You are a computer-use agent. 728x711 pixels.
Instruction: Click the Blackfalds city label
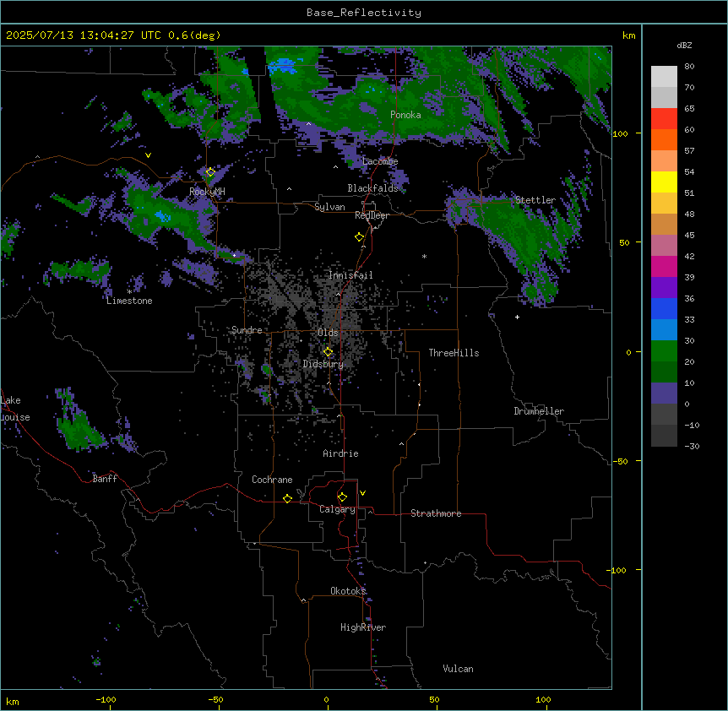pos(372,188)
